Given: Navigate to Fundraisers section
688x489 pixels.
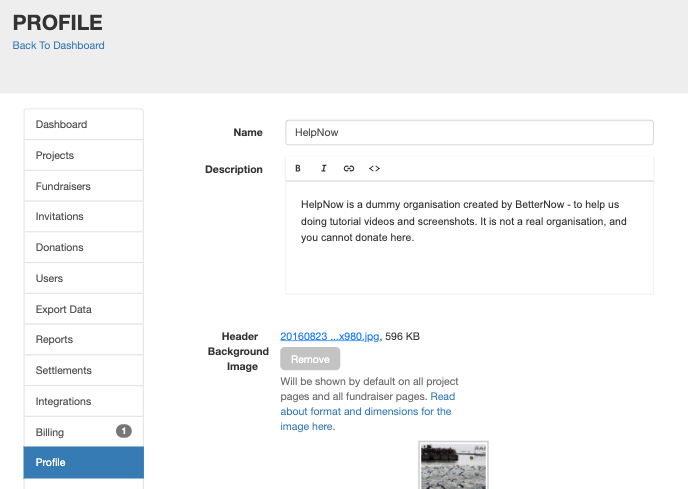Looking at the screenshot, I should coord(84,186).
